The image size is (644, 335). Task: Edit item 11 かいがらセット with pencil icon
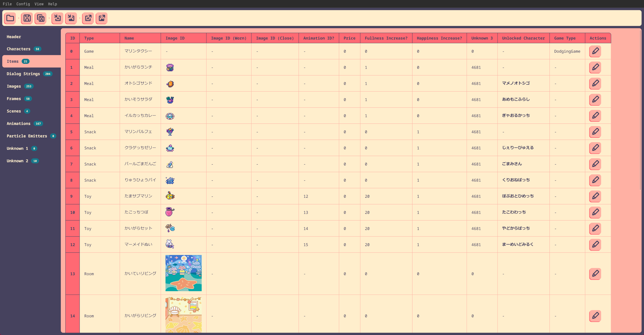(x=595, y=228)
